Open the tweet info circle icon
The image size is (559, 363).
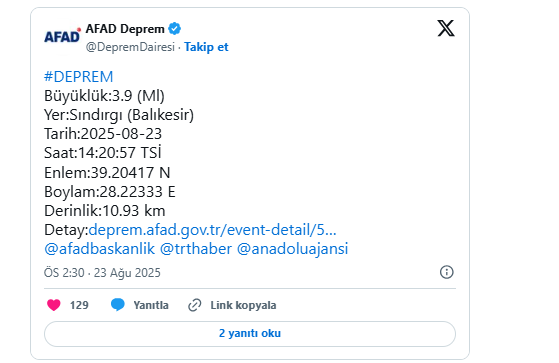446,272
